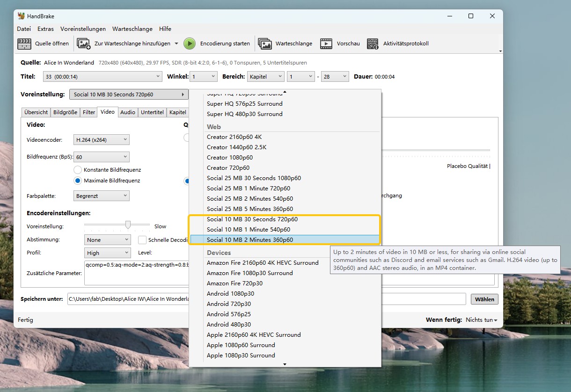This screenshot has height=392, width=571.
Task: Select preset Social 25 MB 5 Minutes 360p60
Action: point(250,209)
